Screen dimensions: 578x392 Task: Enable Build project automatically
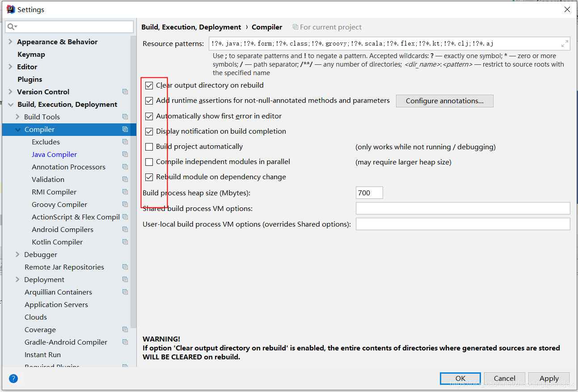[149, 147]
